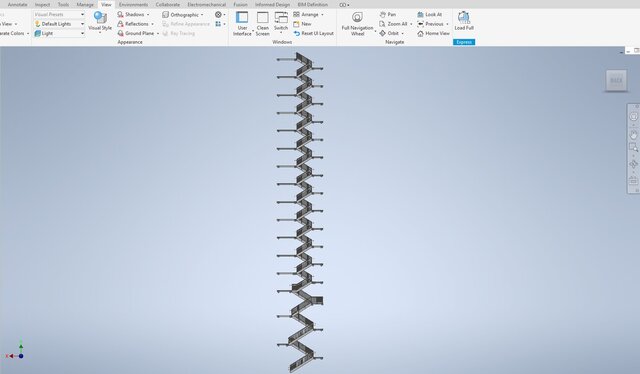Click orbit icon in navigation bar
The image size is (640, 374).
[633, 164]
